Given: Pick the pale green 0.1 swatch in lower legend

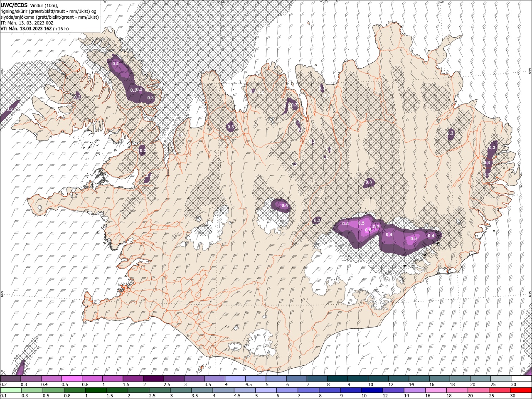Looking at the screenshot, I should click(11, 390).
